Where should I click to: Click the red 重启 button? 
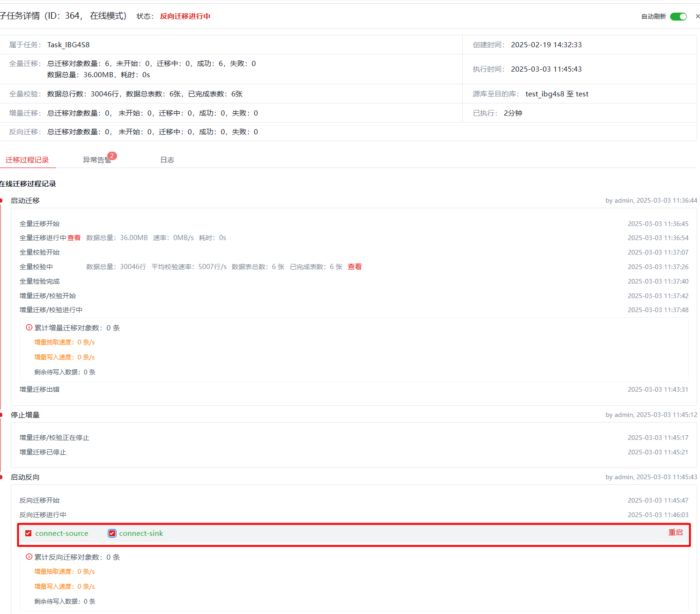click(x=675, y=533)
